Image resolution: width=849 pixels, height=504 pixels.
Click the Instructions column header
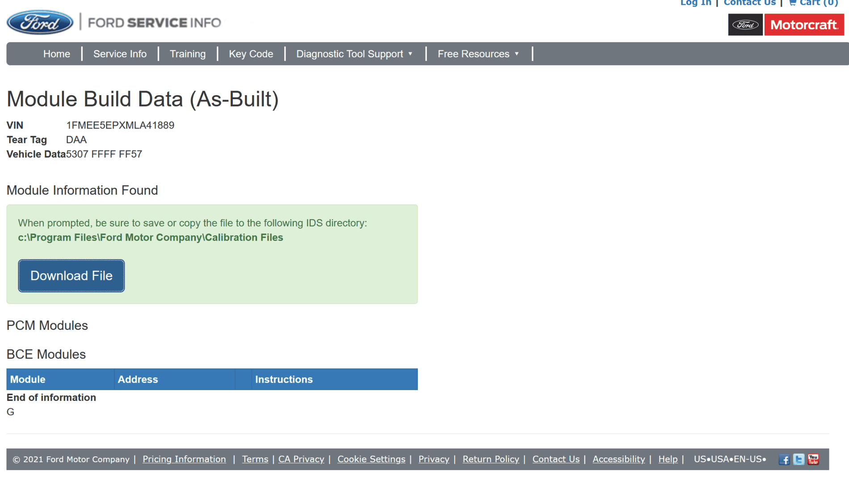pos(335,379)
